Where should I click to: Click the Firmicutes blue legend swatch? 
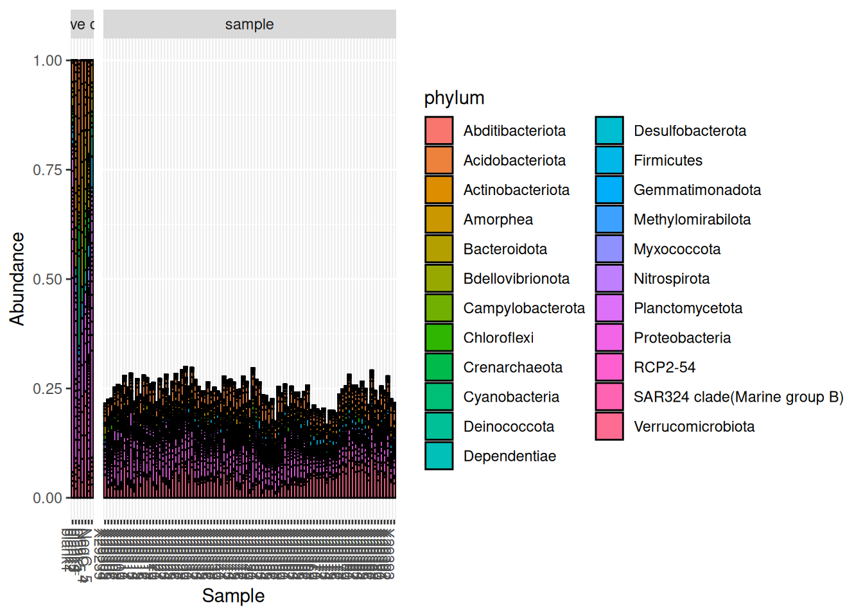609,160
